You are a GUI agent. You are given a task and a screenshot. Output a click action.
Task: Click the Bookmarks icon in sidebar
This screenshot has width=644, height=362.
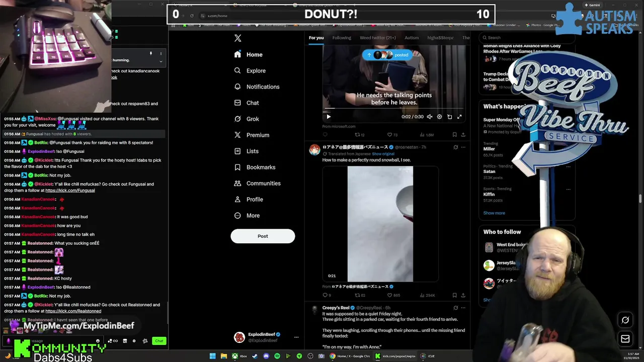coord(237,167)
